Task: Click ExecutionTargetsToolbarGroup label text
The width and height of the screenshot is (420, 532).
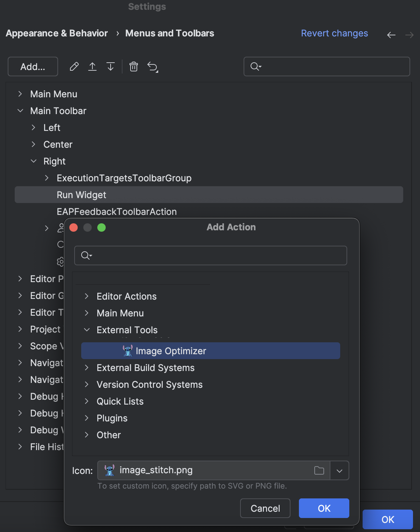Action: point(124,178)
